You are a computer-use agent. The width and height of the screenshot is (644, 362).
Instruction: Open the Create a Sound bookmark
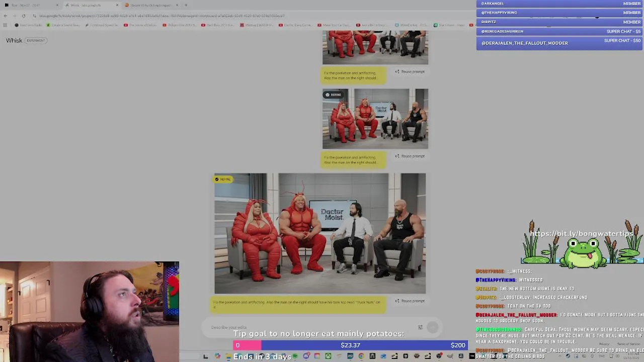[63, 25]
